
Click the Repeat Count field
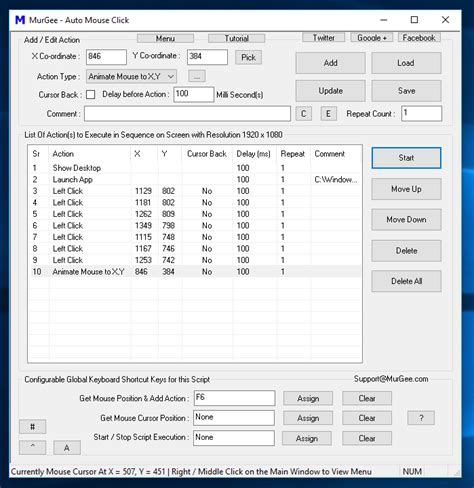422,113
